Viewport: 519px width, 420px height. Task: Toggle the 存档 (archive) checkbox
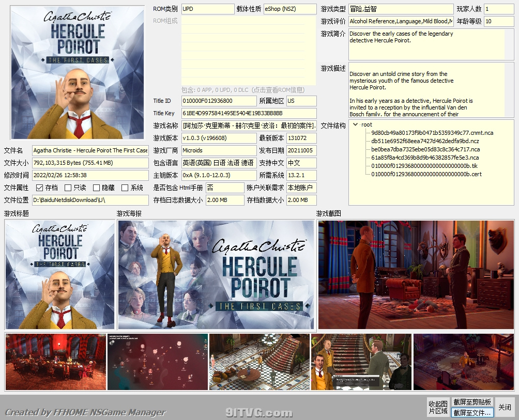tap(40, 188)
